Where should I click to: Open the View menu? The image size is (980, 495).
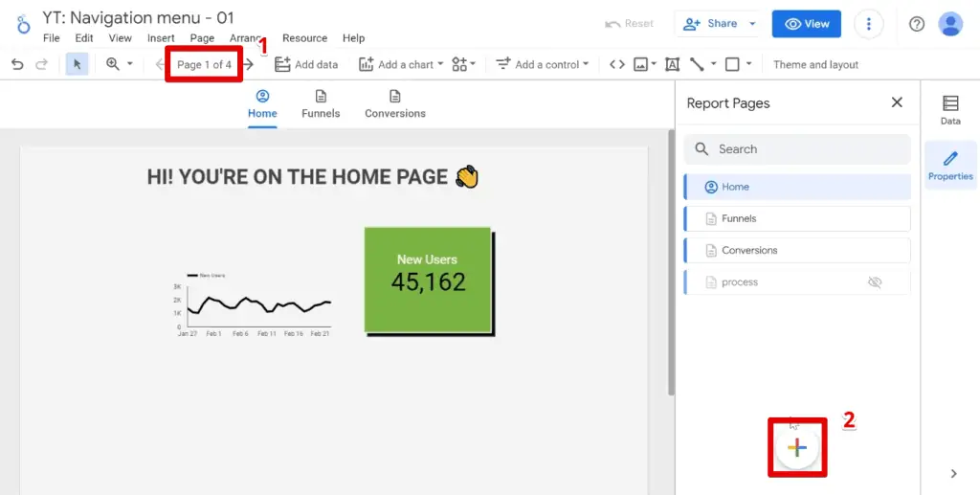pos(120,38)
